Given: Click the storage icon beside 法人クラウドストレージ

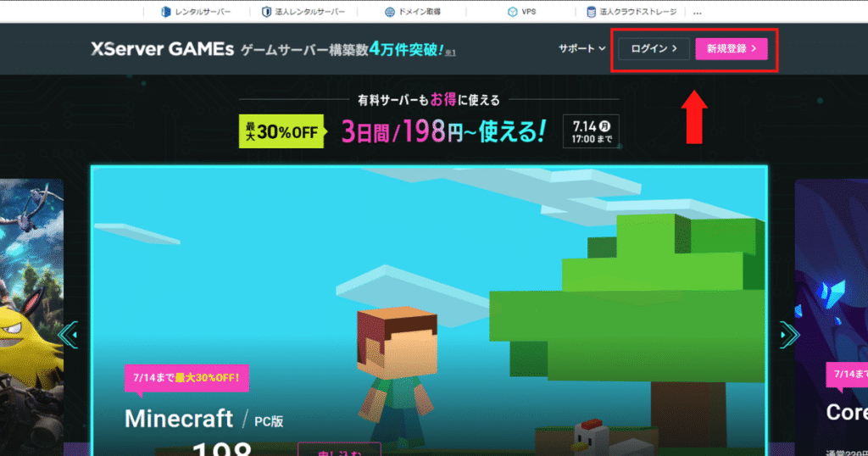Looking at the screenshot, I should point(591,12).
